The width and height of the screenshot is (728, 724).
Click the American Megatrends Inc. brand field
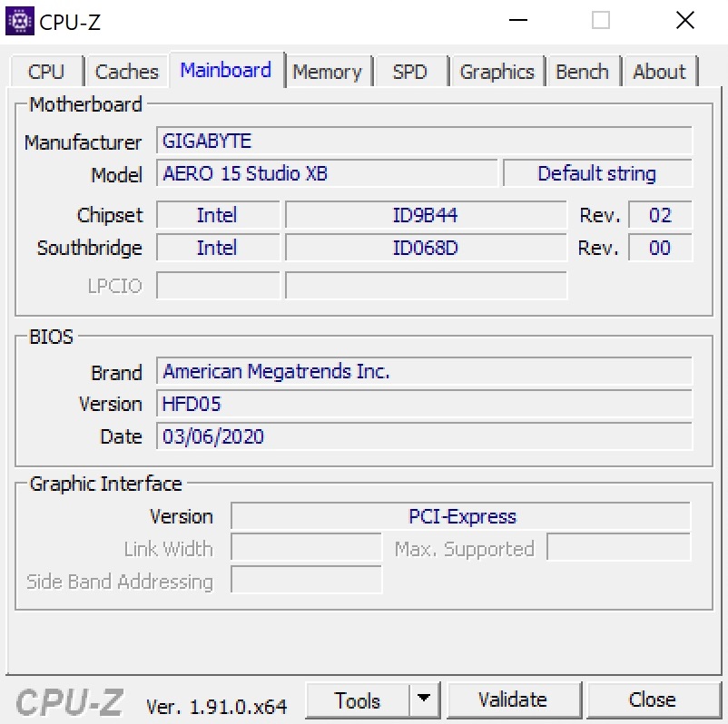coord(424,371)
